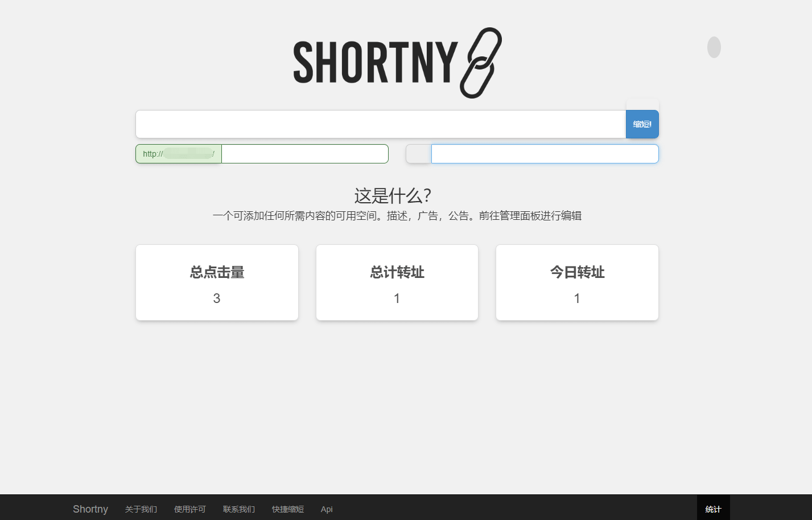Activate the green-bordered short URL field
This screenshot has height=520, width=812.
point(304,153)
